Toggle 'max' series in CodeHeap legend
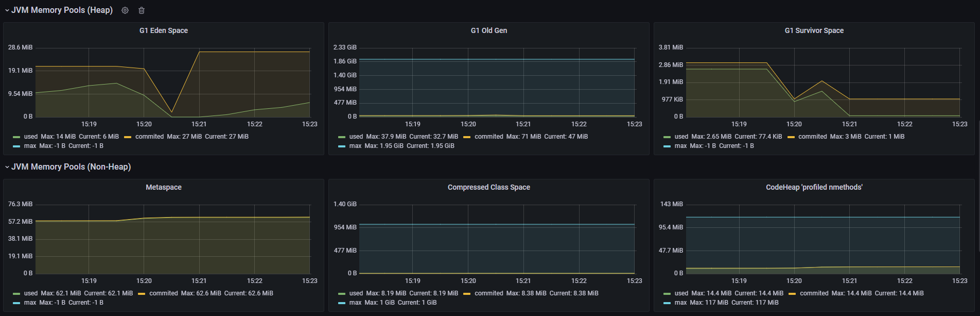This screenshot has height=316, width=980. [681, 303]
